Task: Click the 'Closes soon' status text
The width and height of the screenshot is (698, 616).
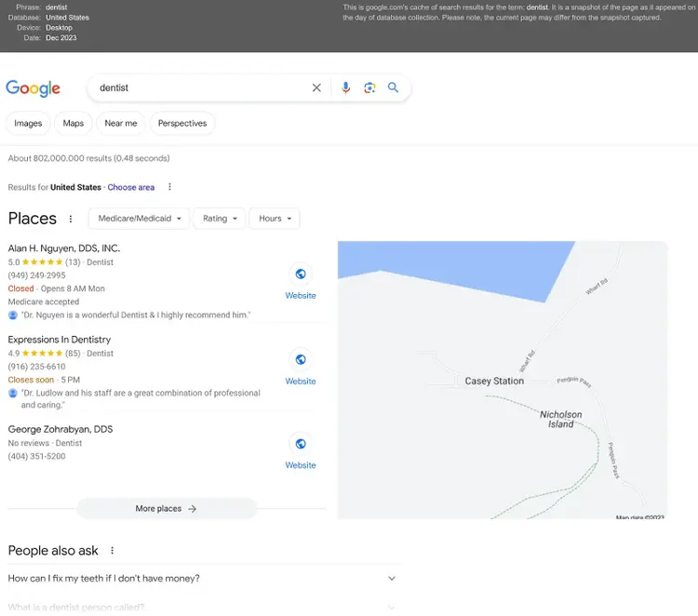Action: click(31, 380)
